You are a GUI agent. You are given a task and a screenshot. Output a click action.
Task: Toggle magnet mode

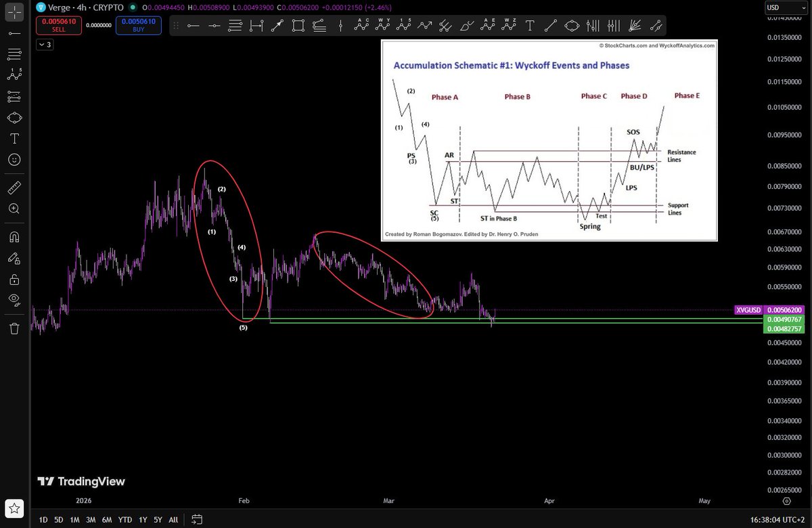tap(14, 237)
